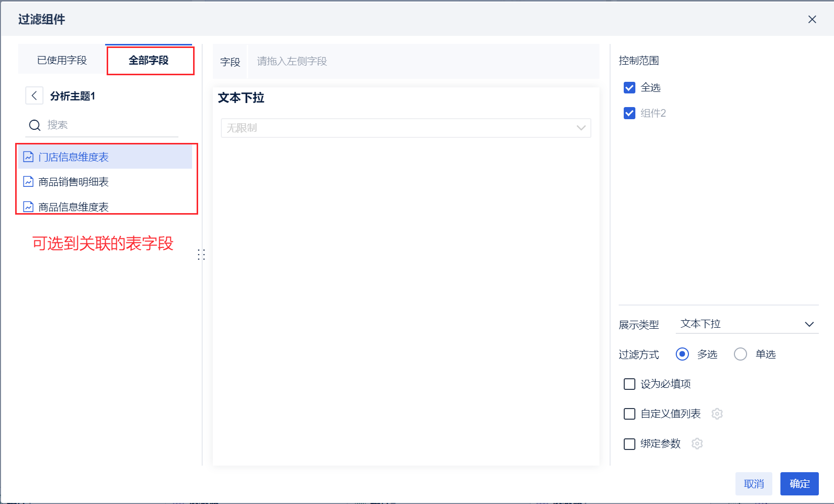Screen dimensions: 834x504
Task: Click the 分析主题1 heading
Action: pyautogui.click(x=73, y=96)
